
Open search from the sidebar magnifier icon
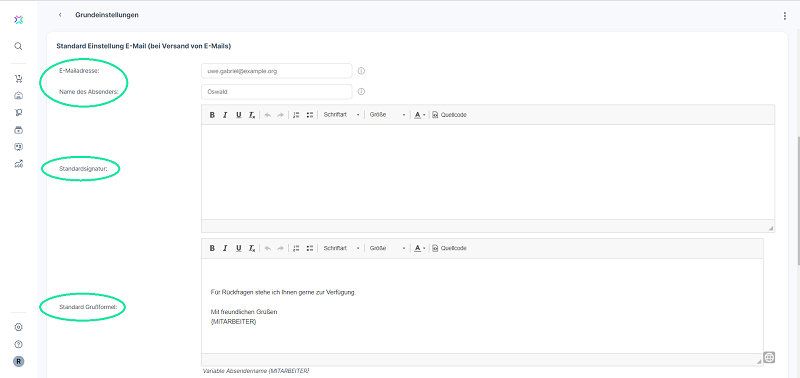(18, 46)
